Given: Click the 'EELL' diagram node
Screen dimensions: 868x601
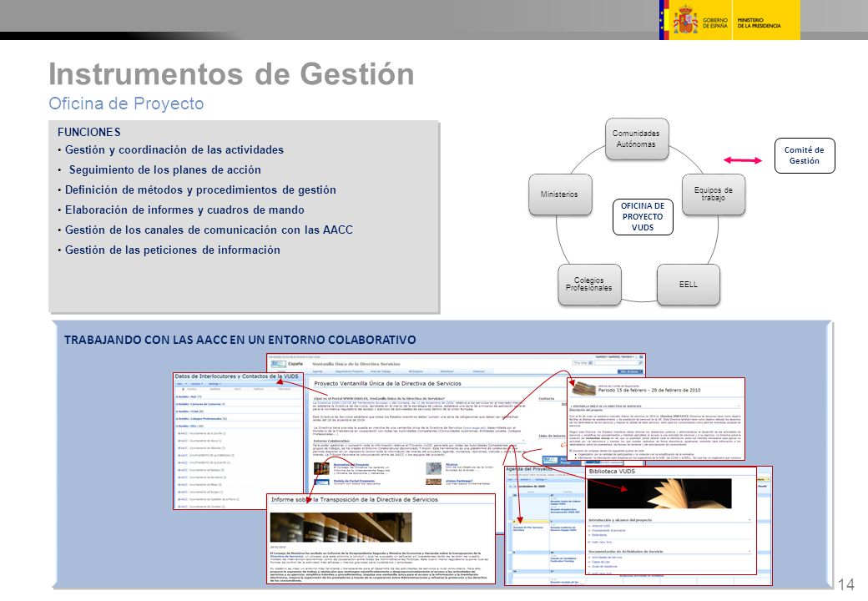Looking at the screenshot, I should (688, 285).
